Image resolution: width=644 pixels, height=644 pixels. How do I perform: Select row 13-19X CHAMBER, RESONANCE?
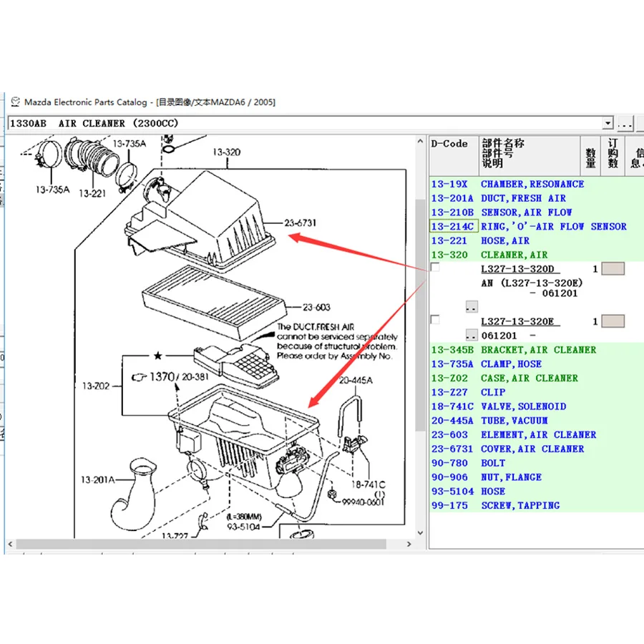click(537, 184)
